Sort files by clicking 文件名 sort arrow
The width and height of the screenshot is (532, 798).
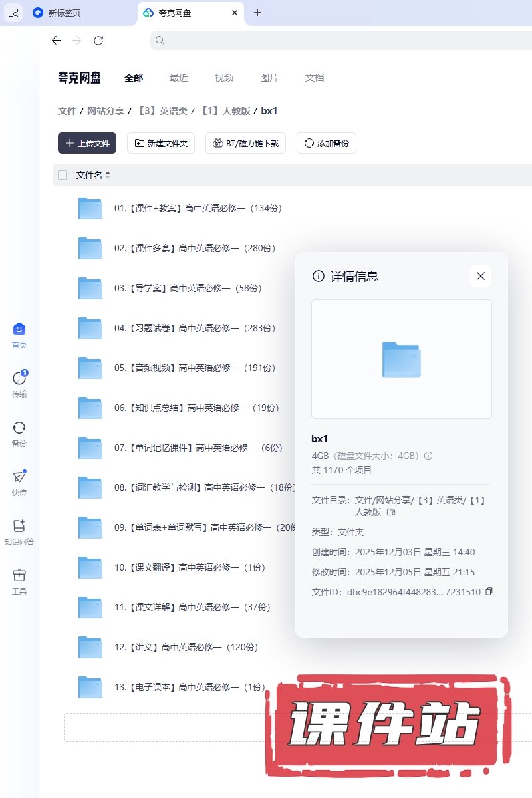pyautogui.click(x=108, y=175)
